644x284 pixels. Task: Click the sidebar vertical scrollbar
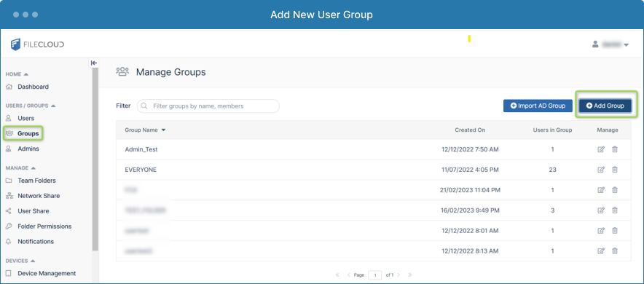pos(95,159)
